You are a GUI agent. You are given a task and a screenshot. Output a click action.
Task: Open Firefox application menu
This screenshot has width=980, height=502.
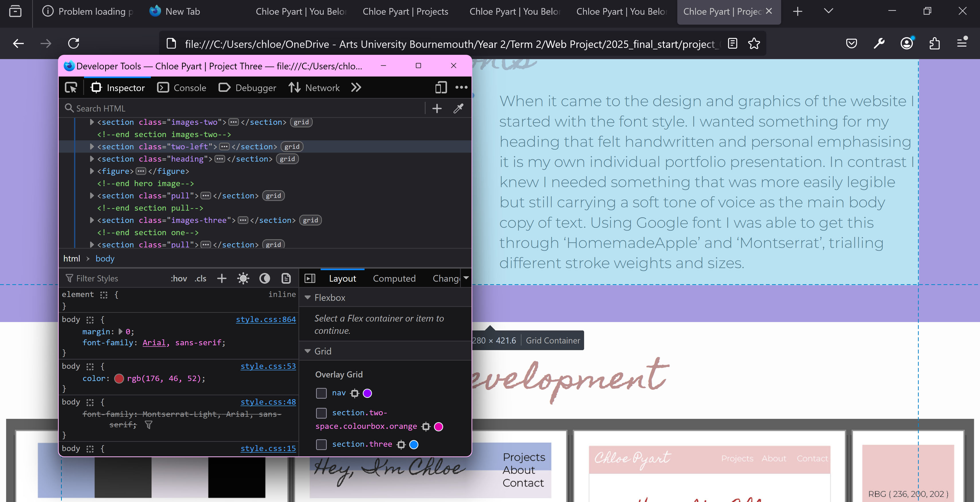click(x=962, y=42)
